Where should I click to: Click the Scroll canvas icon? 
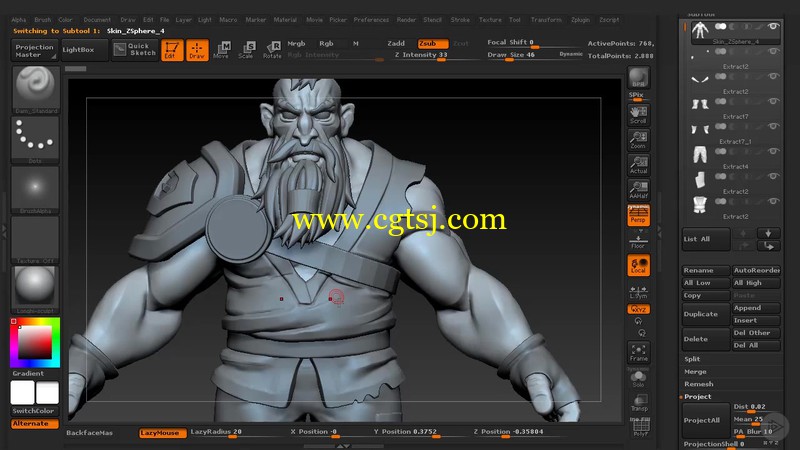638,115
